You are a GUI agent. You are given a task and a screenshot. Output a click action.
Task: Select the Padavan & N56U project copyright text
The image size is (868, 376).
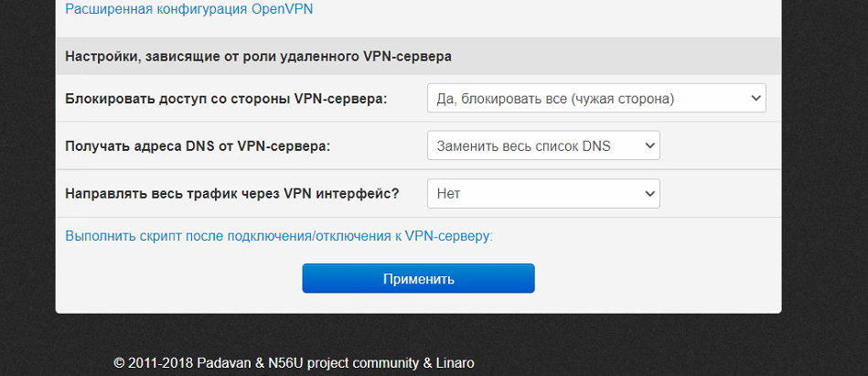click(x=294, y=363)
